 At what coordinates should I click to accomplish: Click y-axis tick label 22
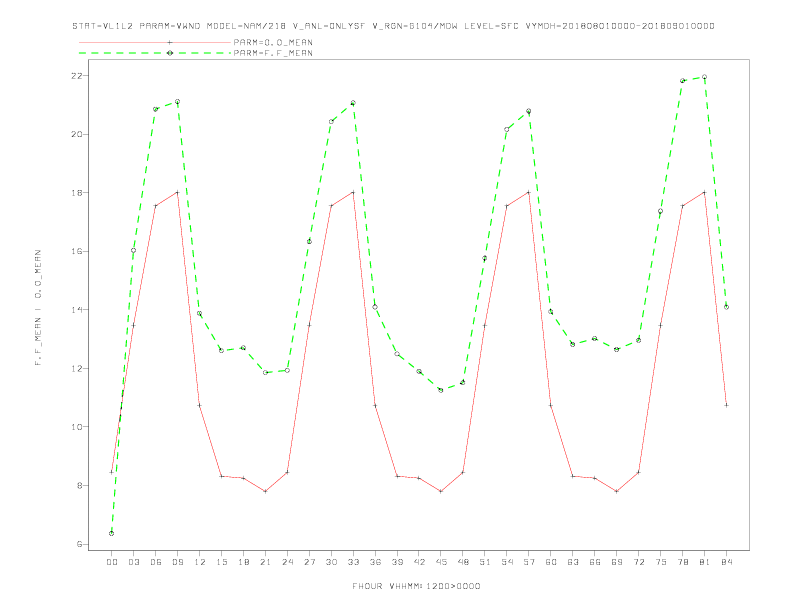[77, 76]
